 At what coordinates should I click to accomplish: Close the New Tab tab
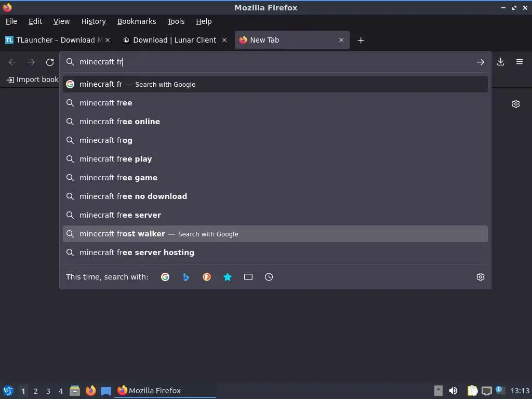coord(341,40)
